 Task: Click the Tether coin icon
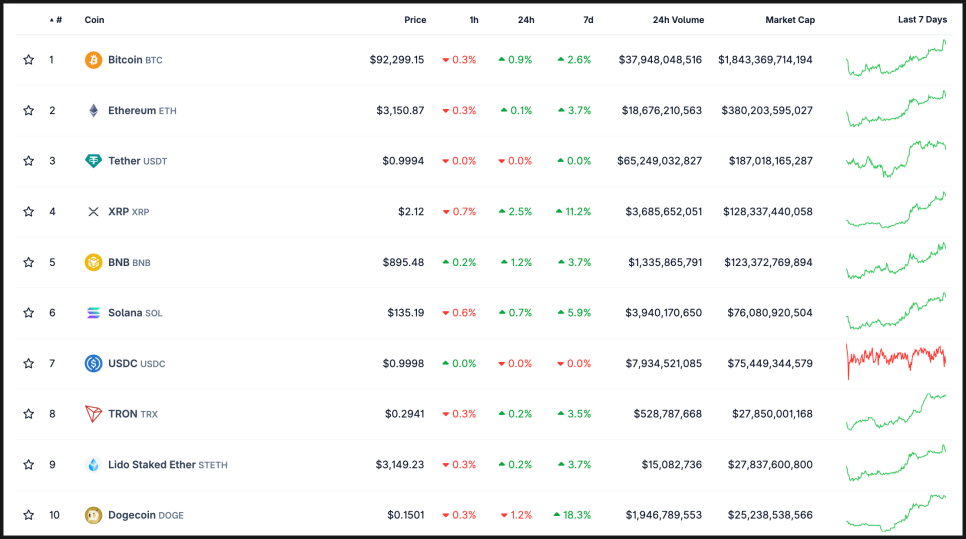click(x=93, y=161)
